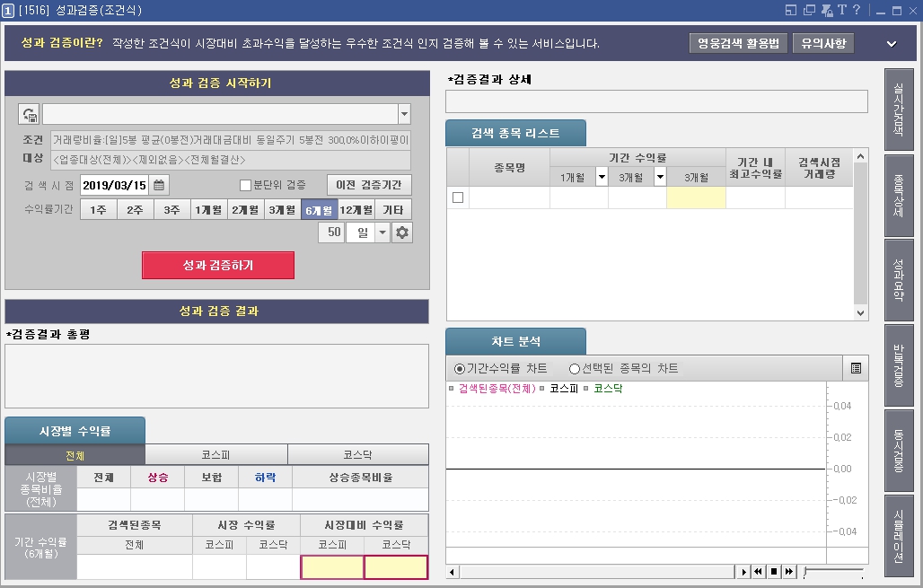This screenshot has height=588, width=923.
Task: Select the 2주 return period
Action: [x=135, y=209]
